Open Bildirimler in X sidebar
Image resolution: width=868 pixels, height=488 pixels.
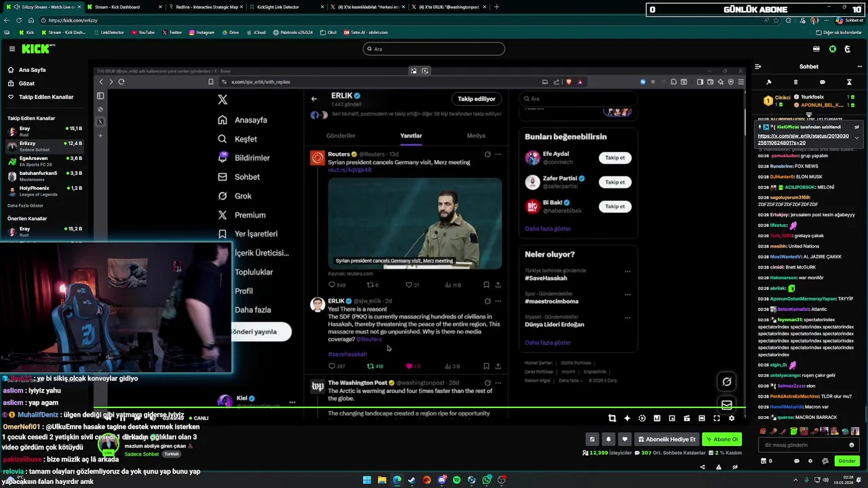(244, 158)
